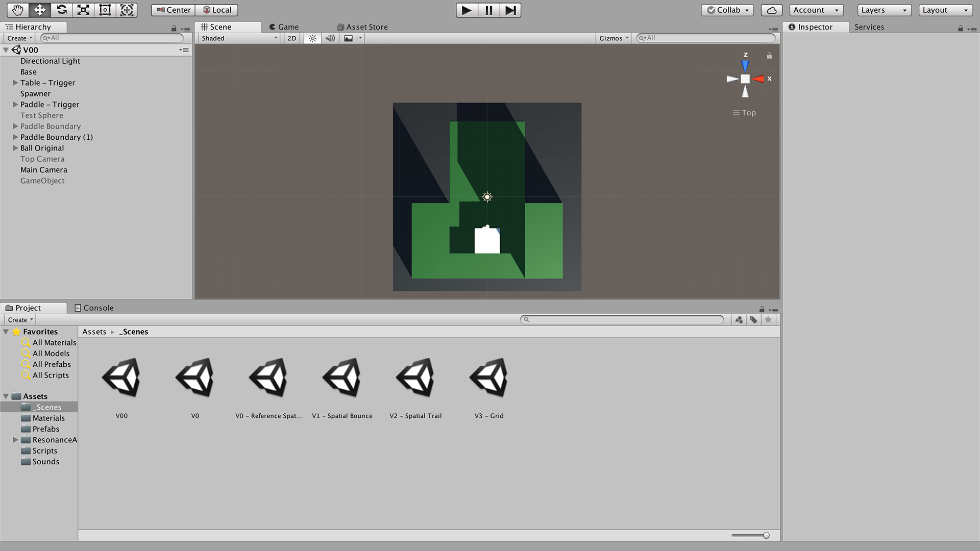Select Top Camera in Hierarchy

point(42,159)
